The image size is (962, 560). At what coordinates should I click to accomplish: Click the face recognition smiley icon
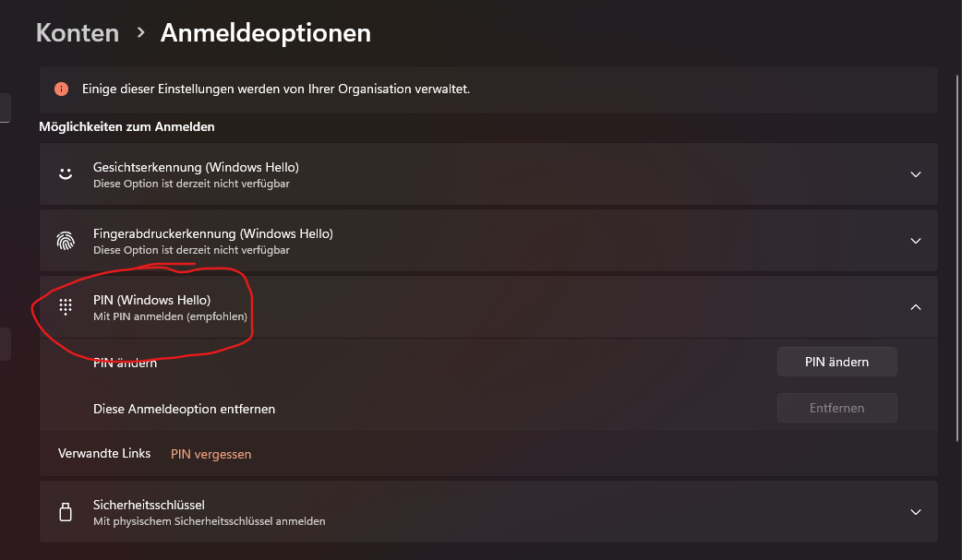coord(65,173)
